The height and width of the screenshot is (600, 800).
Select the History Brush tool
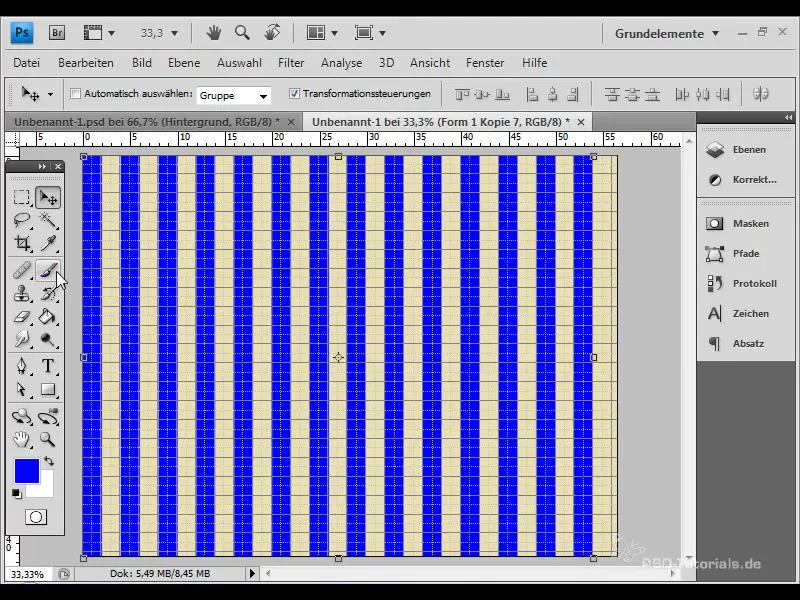click(48, 293)
